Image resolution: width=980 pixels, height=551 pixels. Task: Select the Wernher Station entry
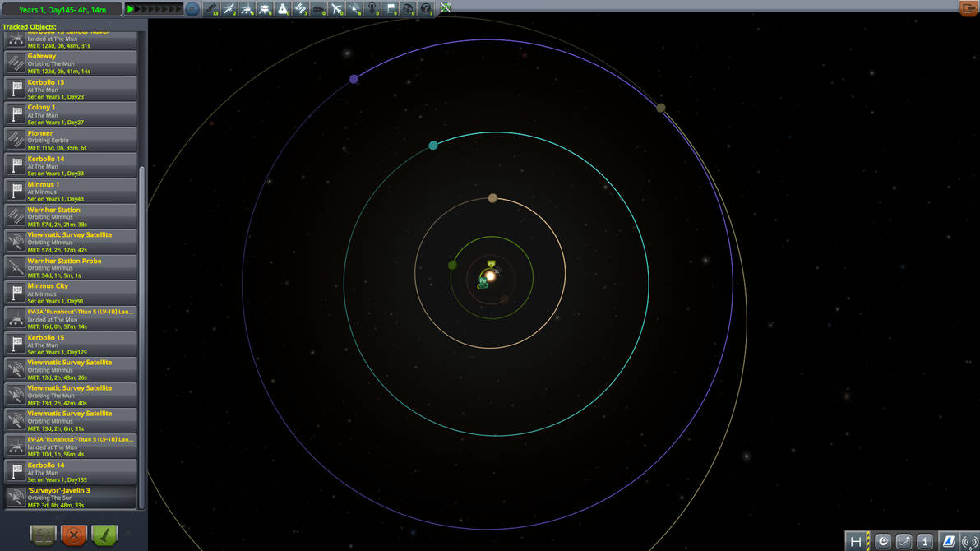[71, 216]
